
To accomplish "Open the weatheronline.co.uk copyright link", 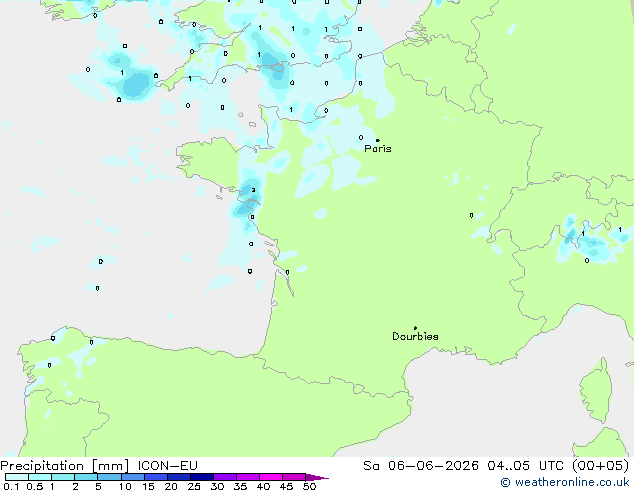I will [564, 482].
